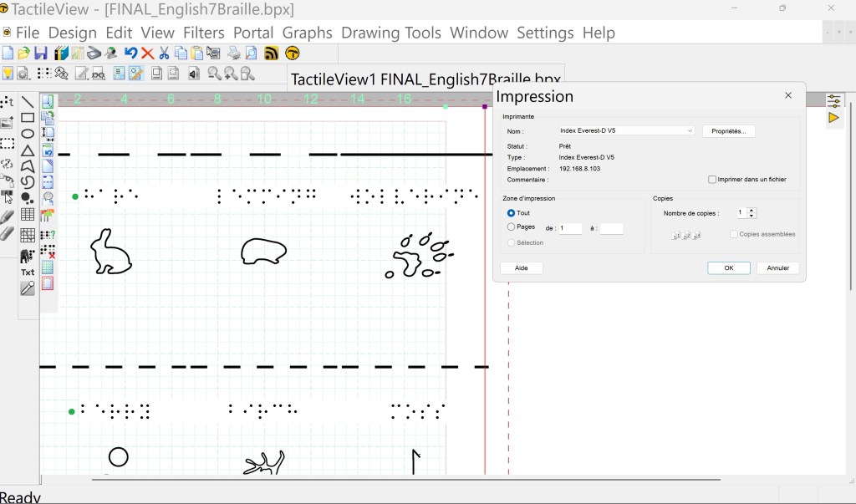Viewport: 856px width, 504px height.
Task: Select the Tout print range option
Action: pyautogui.click(x=511, y=213)
